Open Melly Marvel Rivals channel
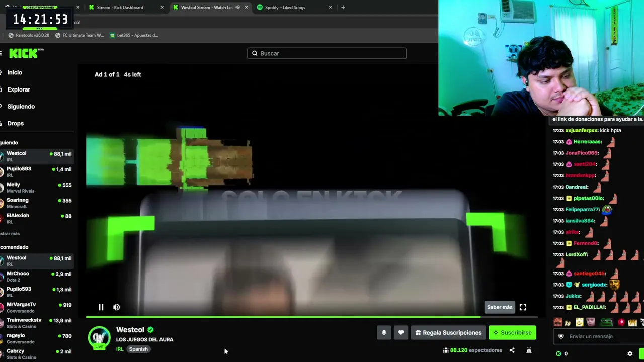Screen dimensions: 644x362 [x=37, y=188]
